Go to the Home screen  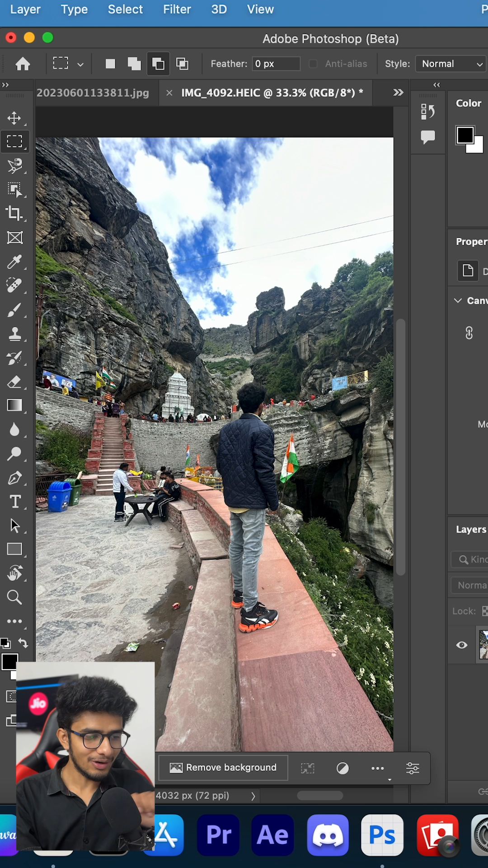click(x=23, y=64)
